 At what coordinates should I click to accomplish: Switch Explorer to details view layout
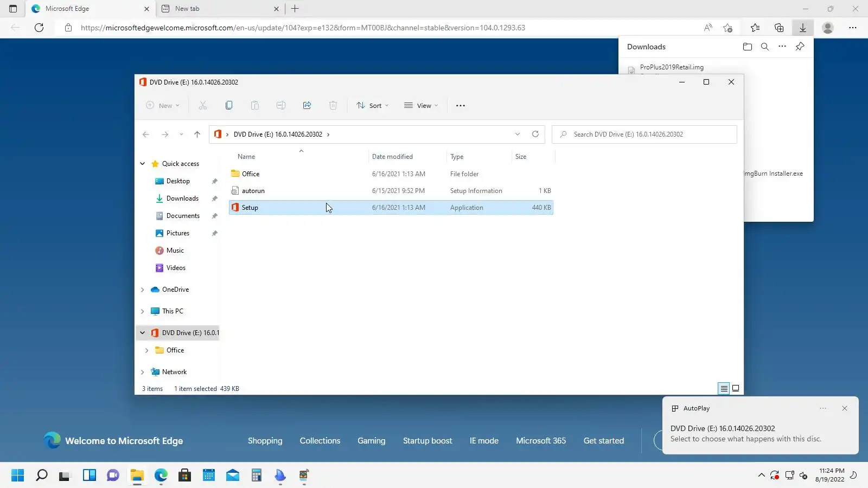point(724,388)
